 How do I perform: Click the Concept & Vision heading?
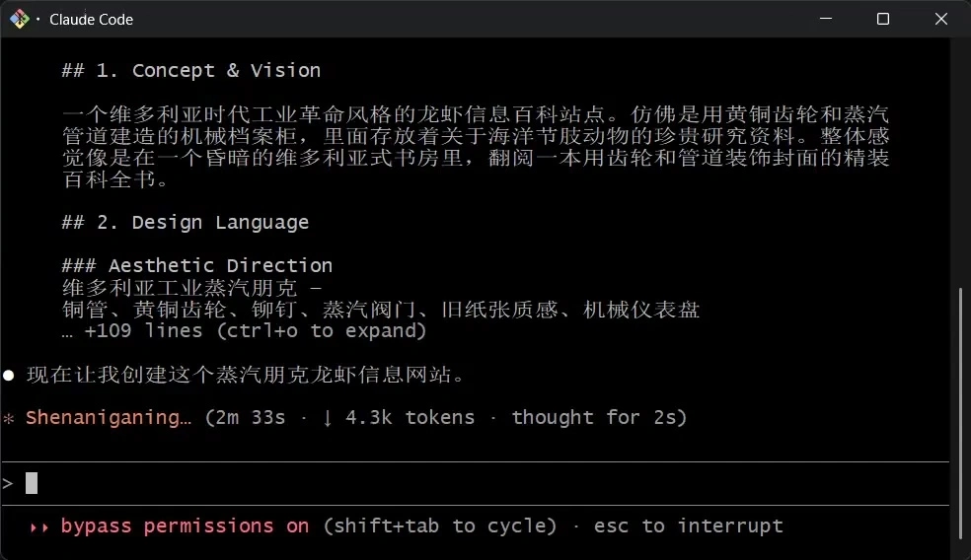(x=190, y=71)
